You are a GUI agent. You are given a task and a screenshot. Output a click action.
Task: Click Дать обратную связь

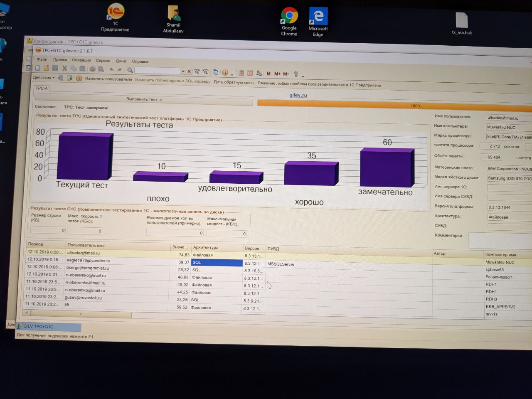coord(234,82)
